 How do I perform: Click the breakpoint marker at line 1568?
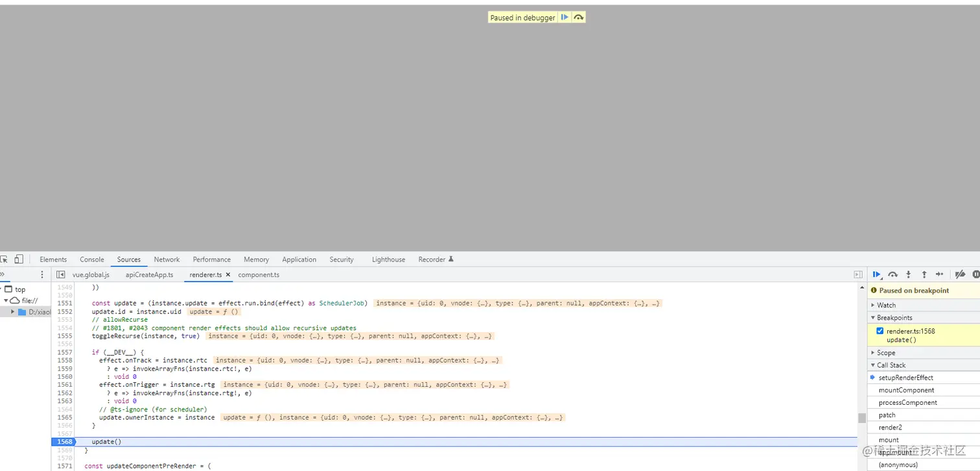pos(64,442)
